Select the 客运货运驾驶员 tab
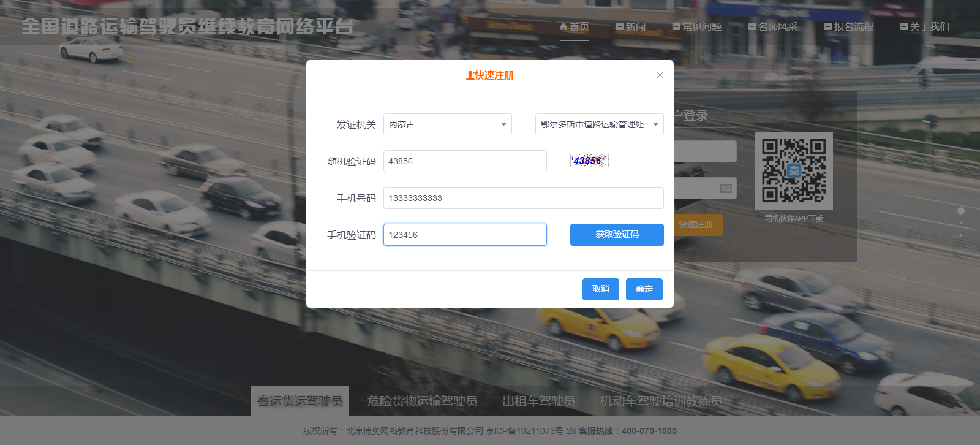This screenshot has height=445, width=980. [x=300, y=401]
